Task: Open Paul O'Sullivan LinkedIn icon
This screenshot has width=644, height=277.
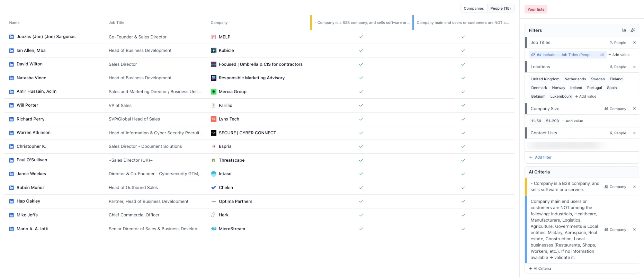Action: click(11, 160)
